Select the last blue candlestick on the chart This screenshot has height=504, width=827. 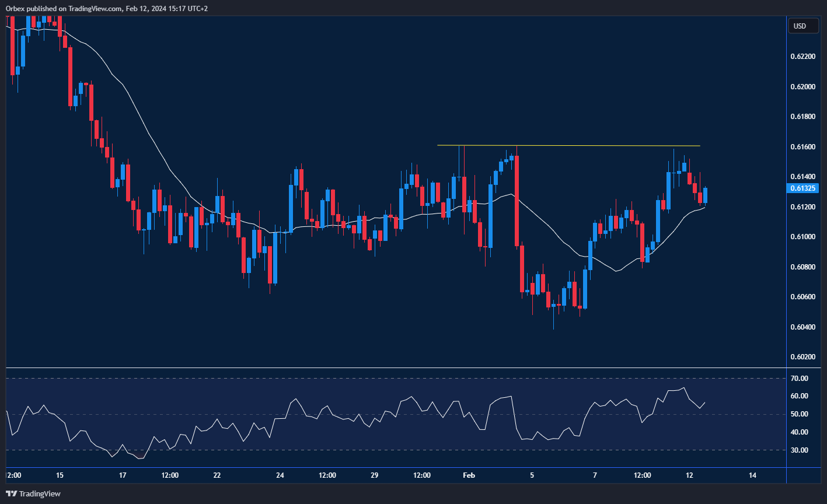coord(704,195)
